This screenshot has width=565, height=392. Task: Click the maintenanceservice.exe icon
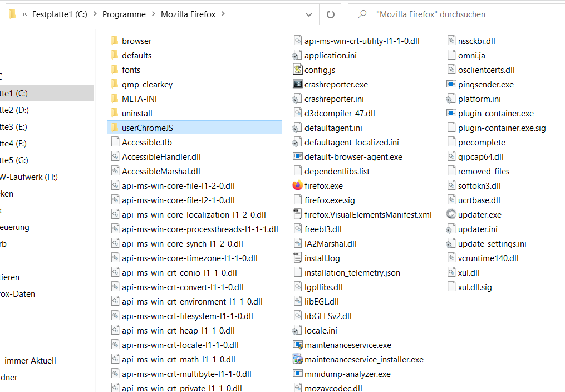(x=298, y=345)
